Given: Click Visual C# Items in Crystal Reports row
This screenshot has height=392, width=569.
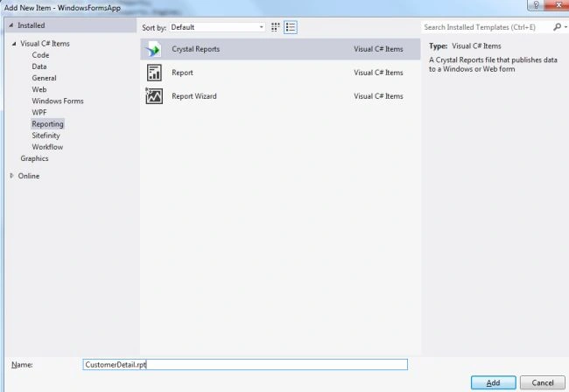Looking at the screenshot, I should pyautogui.click(x=378, y=49).
